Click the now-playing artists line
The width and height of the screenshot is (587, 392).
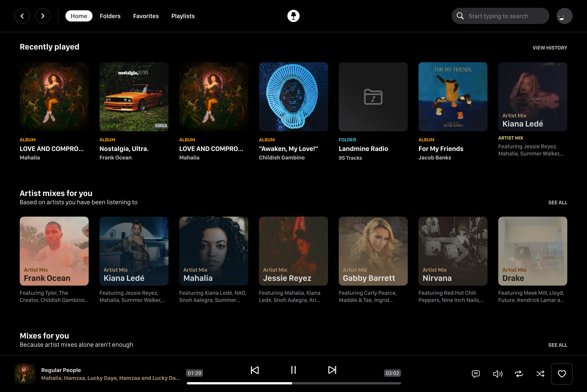click(x=110, y=378)
